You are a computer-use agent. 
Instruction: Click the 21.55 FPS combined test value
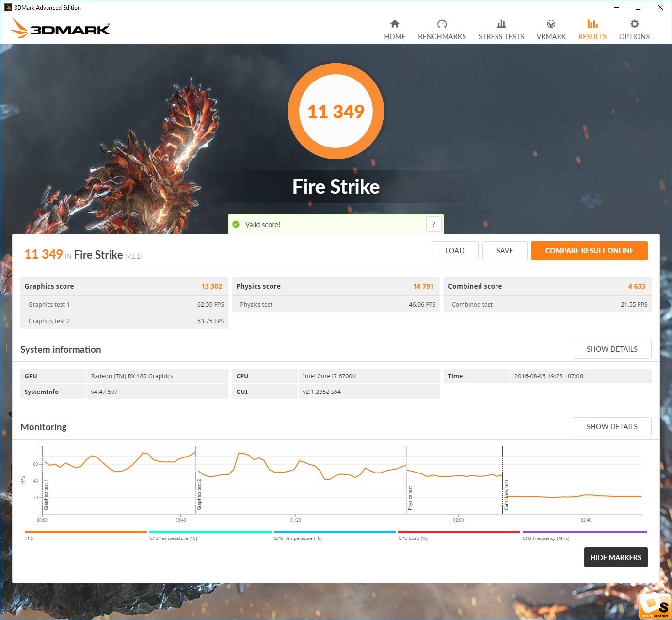634,304
